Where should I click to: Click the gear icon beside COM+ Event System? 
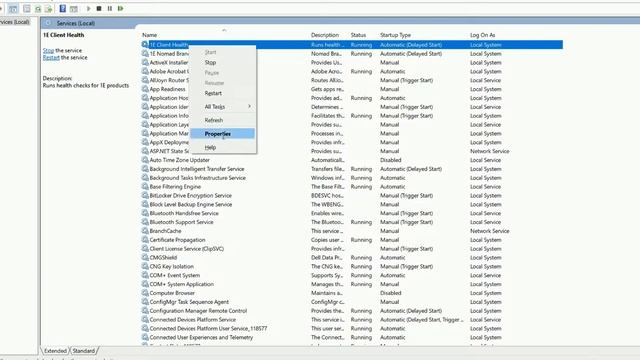click(x=145, y=275)
